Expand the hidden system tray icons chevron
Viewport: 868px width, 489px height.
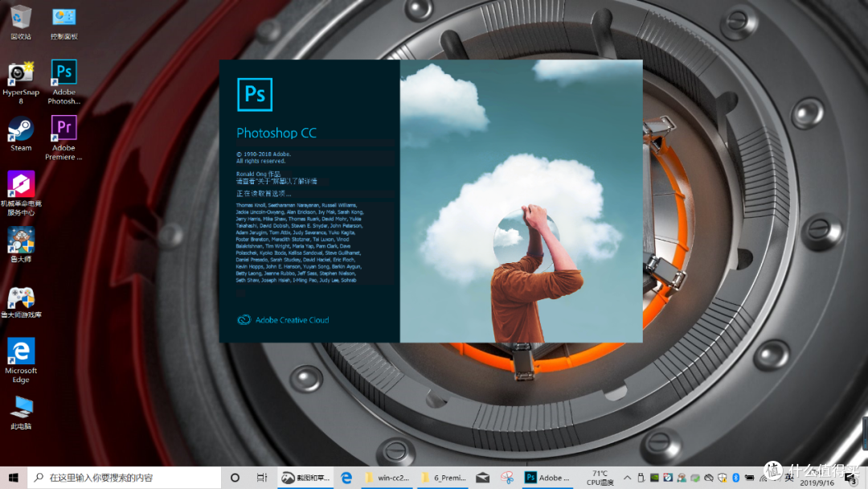(x=627, y=478)
